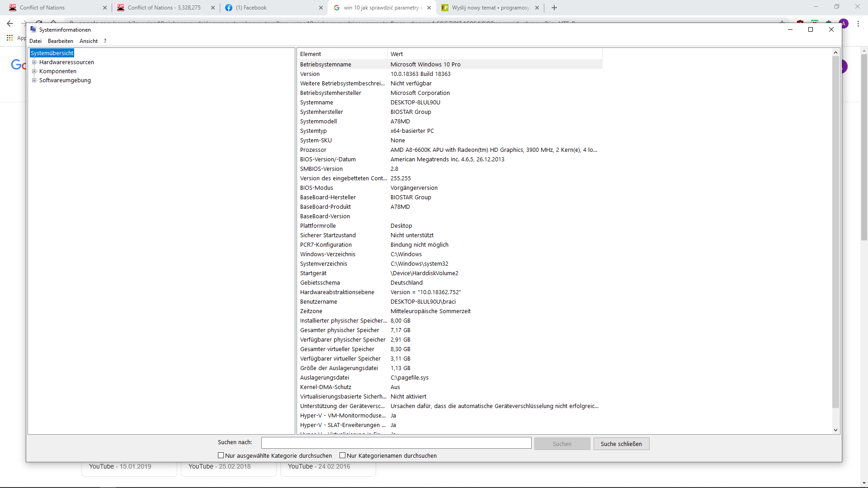Click the Facebook tab favicon

[x=229, y=8]
